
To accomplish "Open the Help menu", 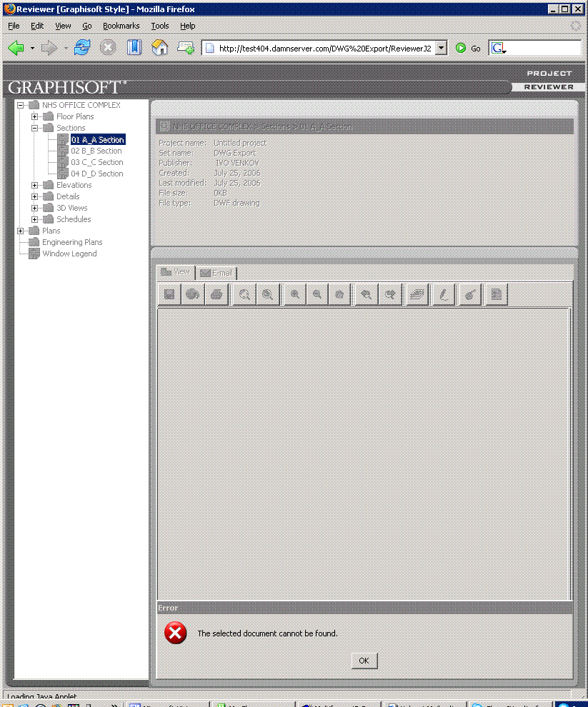I will point(188,26).
